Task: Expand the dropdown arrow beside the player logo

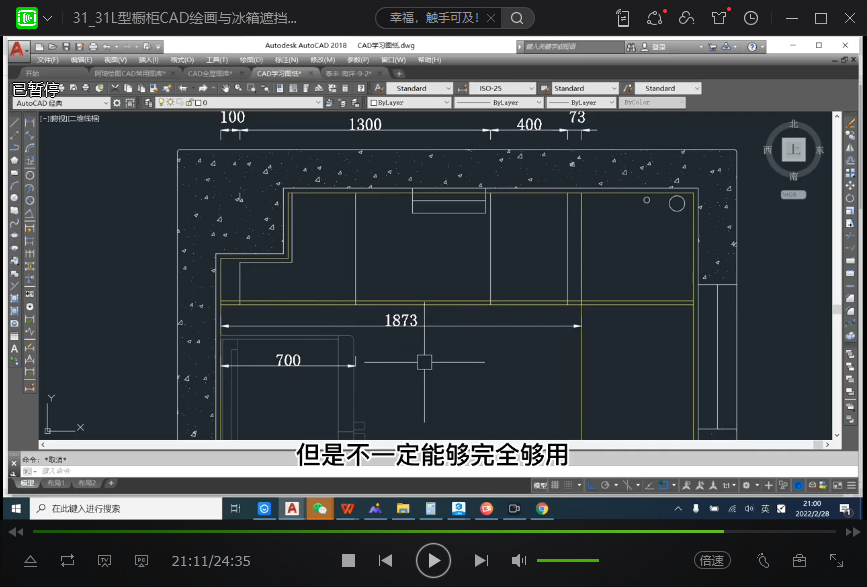Action: click(47, 18)
